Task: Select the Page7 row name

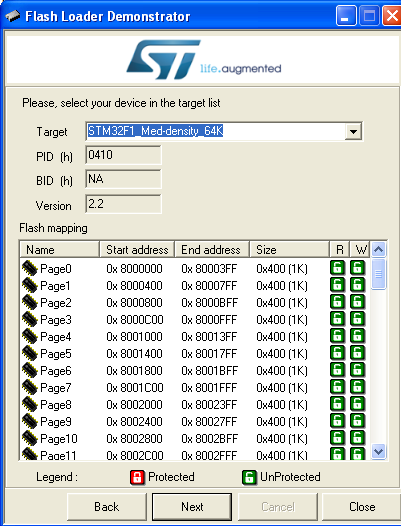Action: tap(56, 388)
